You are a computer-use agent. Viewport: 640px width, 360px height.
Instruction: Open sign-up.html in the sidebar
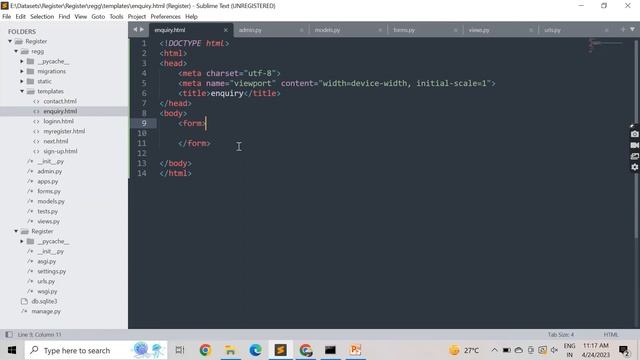60,151
